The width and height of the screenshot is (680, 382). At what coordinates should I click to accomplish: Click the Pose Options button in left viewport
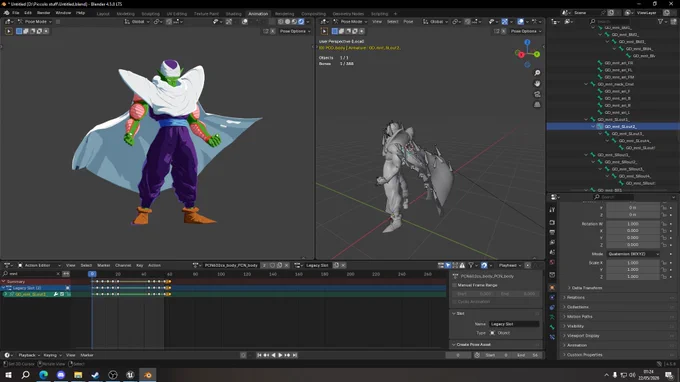(295, 31)
